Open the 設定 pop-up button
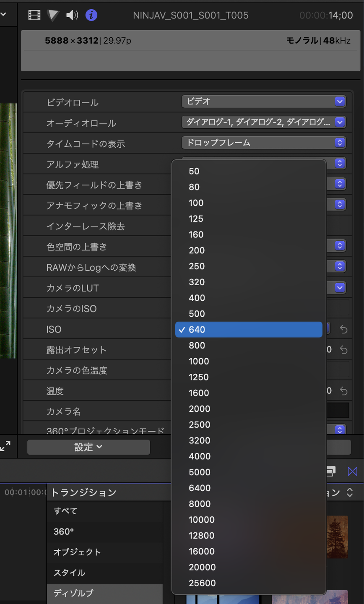The width and height of the screenshot is (364, 604). click(x=88, y=447)
